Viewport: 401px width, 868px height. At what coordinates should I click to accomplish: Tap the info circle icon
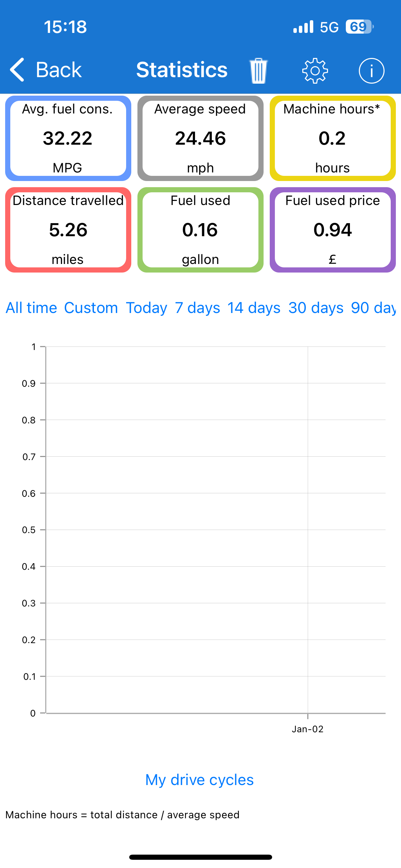coord(372,71)
